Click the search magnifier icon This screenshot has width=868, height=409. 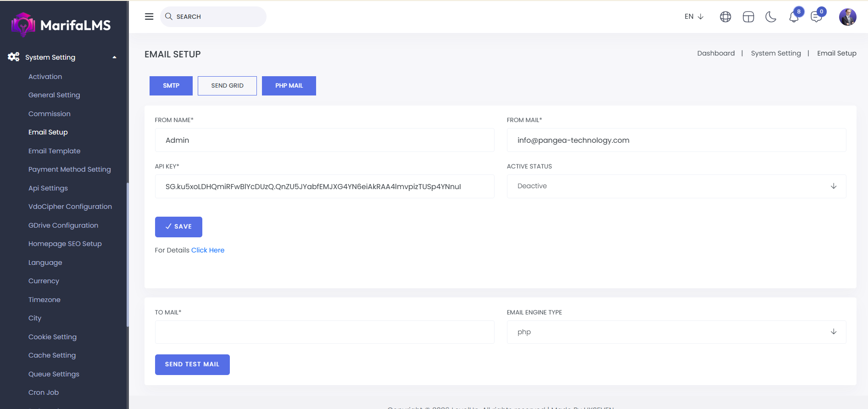pyautogui.click(x=169, y=17)
